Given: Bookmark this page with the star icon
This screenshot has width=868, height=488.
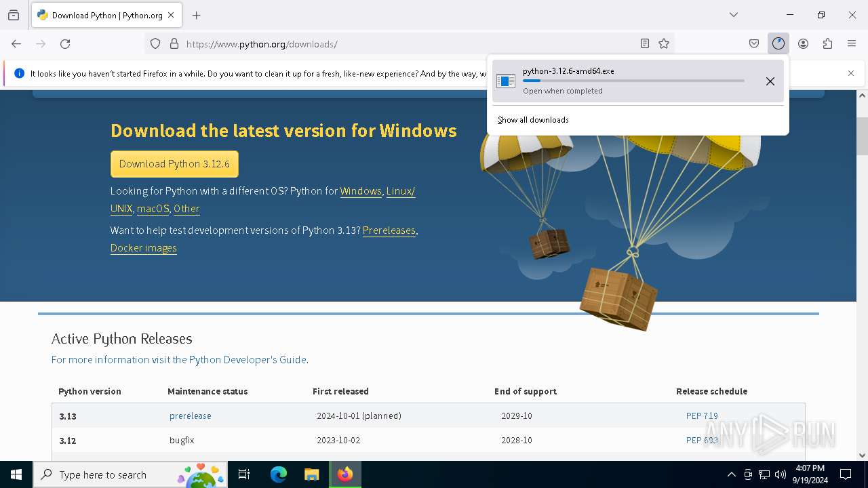Looking at the screenshot, I should 664,44.
